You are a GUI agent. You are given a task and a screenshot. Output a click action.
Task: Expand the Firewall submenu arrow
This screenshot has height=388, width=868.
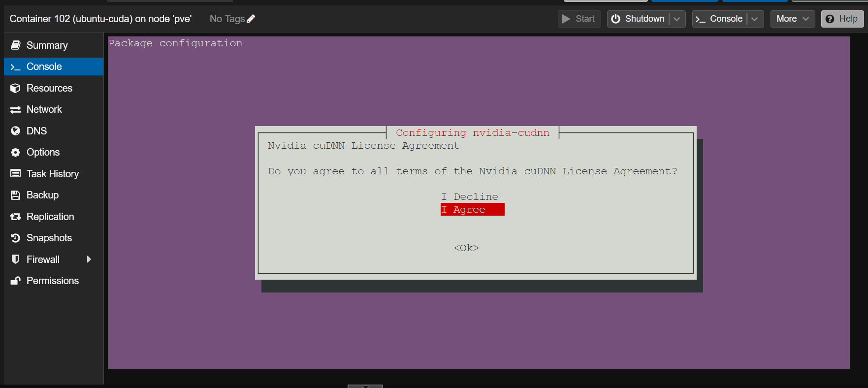[89, 259]
